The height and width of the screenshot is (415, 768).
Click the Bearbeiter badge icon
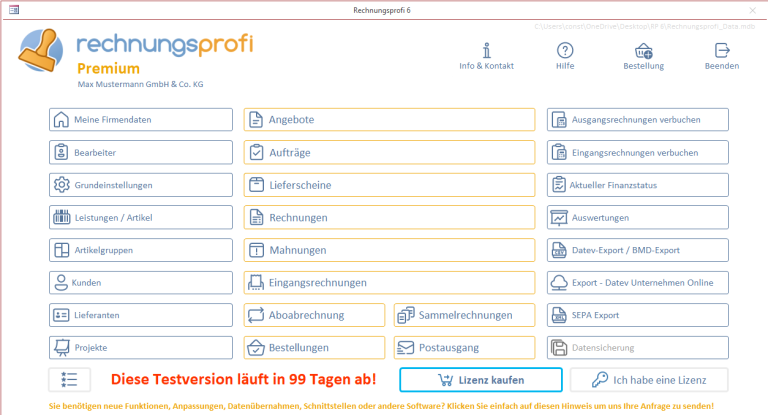(61, 152)
